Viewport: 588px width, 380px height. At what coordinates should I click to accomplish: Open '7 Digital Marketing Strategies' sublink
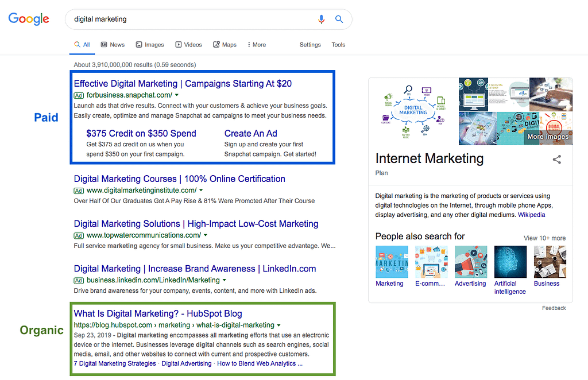[x=115, y=363]
